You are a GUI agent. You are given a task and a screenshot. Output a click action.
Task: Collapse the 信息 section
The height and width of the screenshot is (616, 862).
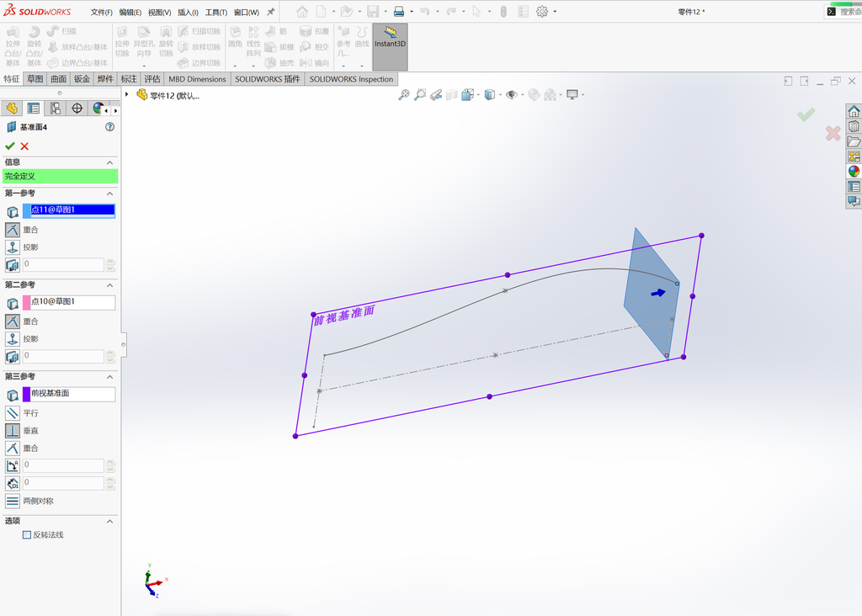[110, 162]
